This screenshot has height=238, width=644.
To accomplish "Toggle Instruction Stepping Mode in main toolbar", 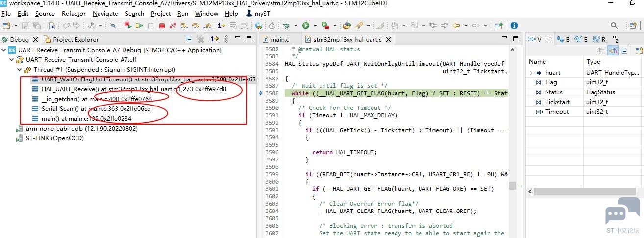I will tap(221, 25).
